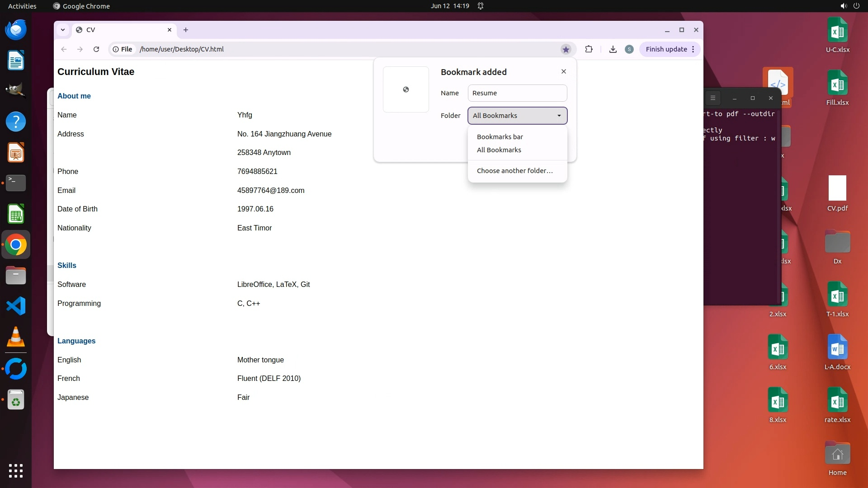View site information File icon
This screenshot has width=868, height=488.
click(123, 49)
